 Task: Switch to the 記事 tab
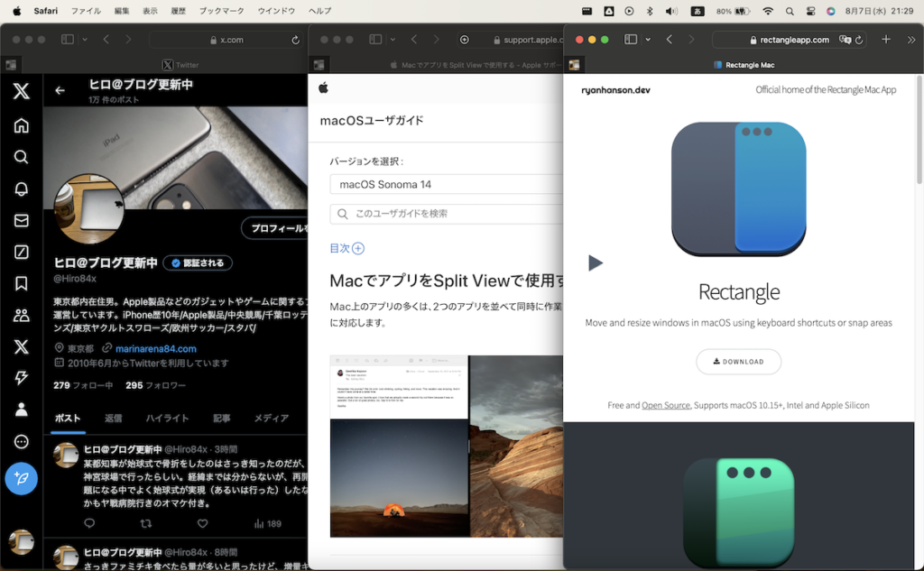coord(222,419)
